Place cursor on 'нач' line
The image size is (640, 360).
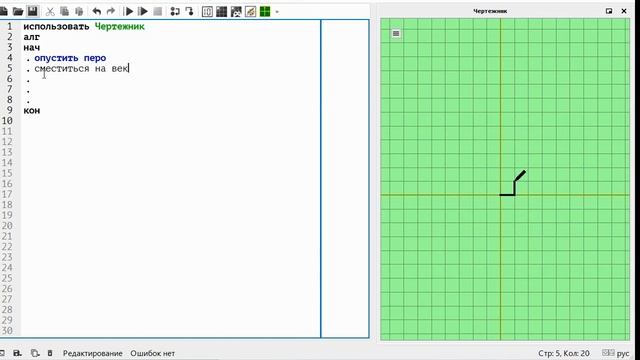coord(32,48)
